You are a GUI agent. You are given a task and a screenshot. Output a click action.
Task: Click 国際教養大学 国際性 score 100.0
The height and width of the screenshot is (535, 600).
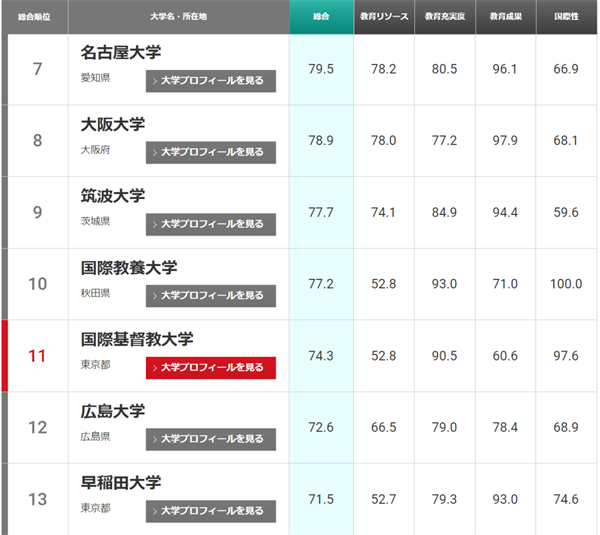click(x=566, y=284)
